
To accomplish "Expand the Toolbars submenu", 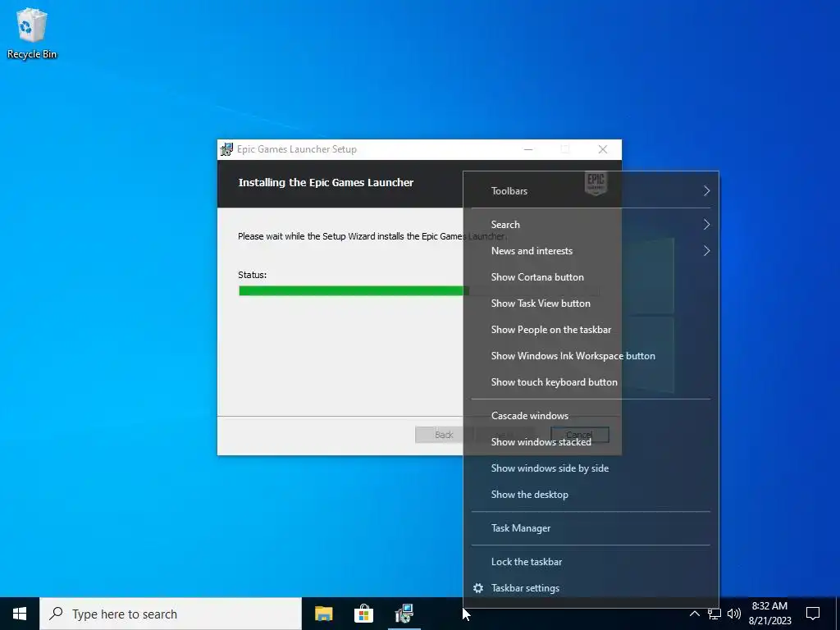I will click(591, 190).
